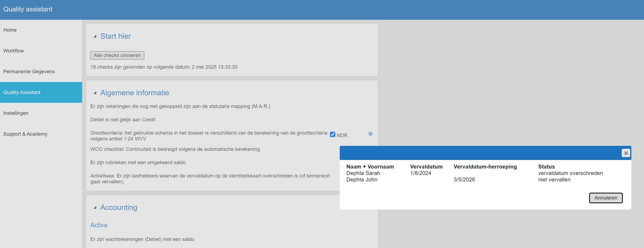This screenshot has height=248, width=644.
Task: Open Support & Academy page
Action: (x=25, y=134)
